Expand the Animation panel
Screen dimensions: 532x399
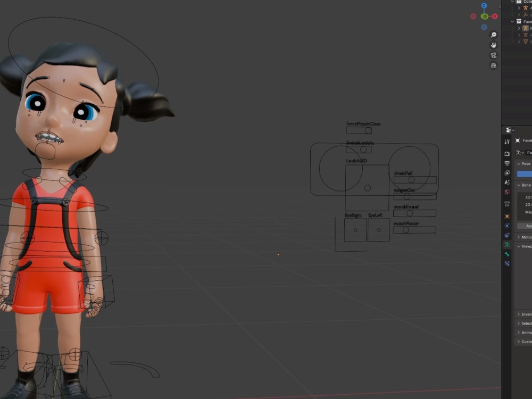tap(519, 332)
